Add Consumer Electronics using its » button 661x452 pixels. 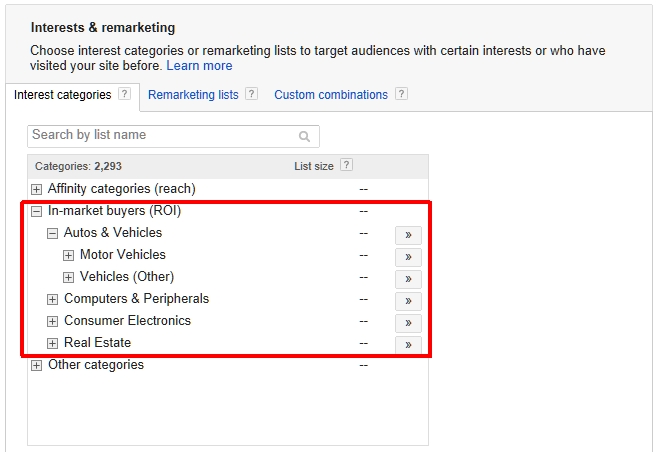point(407,323)
